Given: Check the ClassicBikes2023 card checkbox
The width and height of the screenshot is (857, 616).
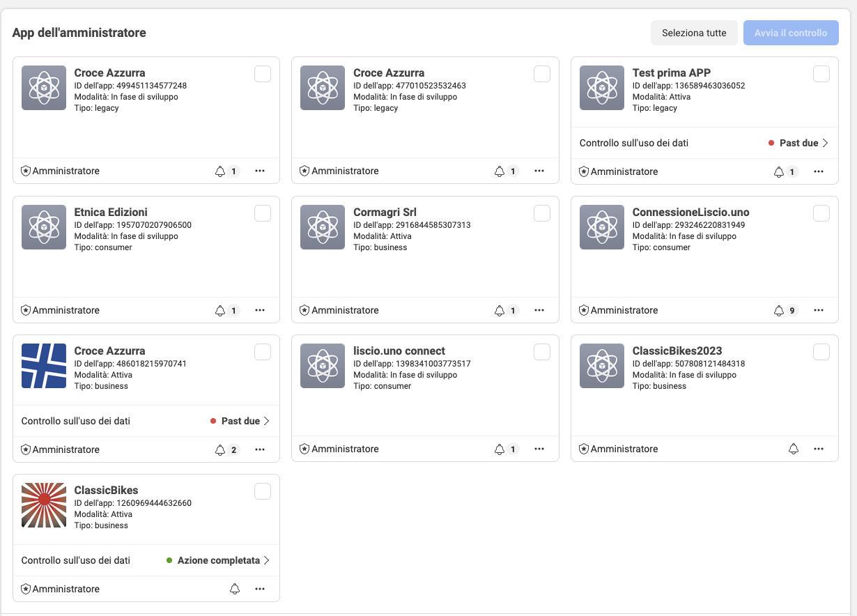Looking at the screenshot, I should click(x=821, y=352).
